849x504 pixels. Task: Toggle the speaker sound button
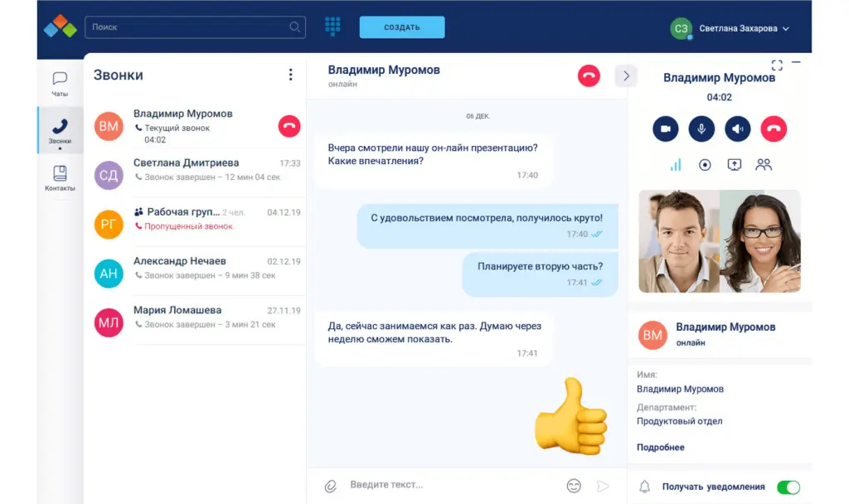pyautogui.click(x=737, y=128)
